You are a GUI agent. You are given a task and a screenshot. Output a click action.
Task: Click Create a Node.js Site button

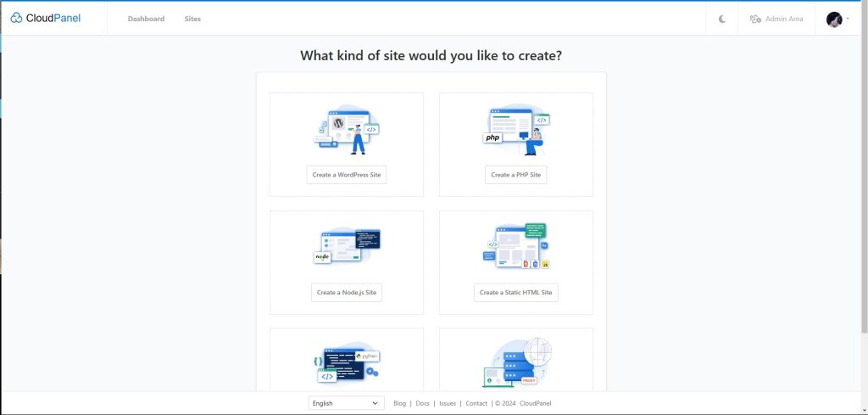tap(347, 292)
